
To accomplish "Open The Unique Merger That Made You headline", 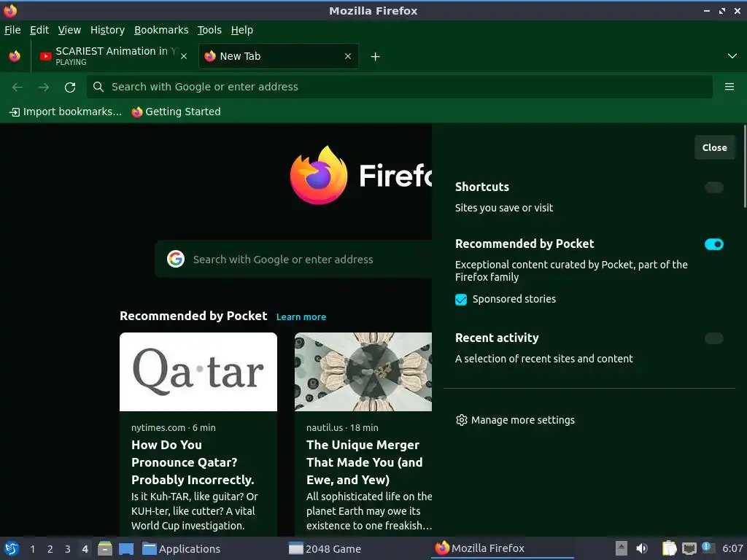I will coord(365,462).
